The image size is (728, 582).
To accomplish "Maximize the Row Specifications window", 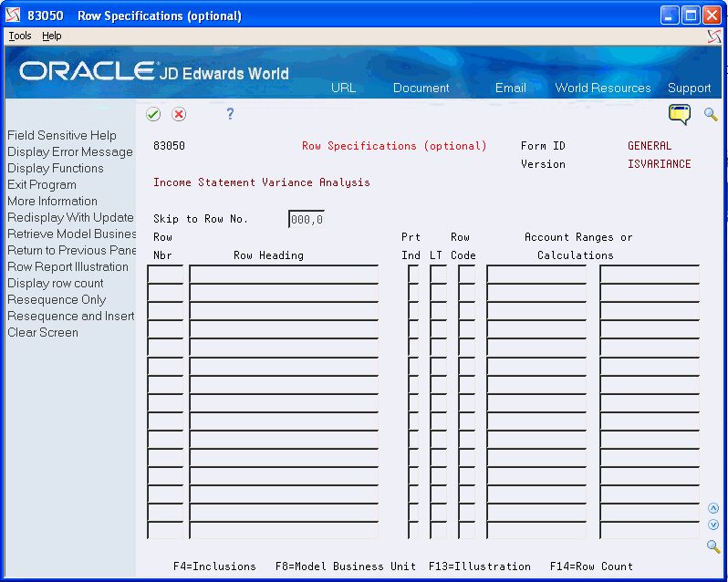I will pos(691,16).
